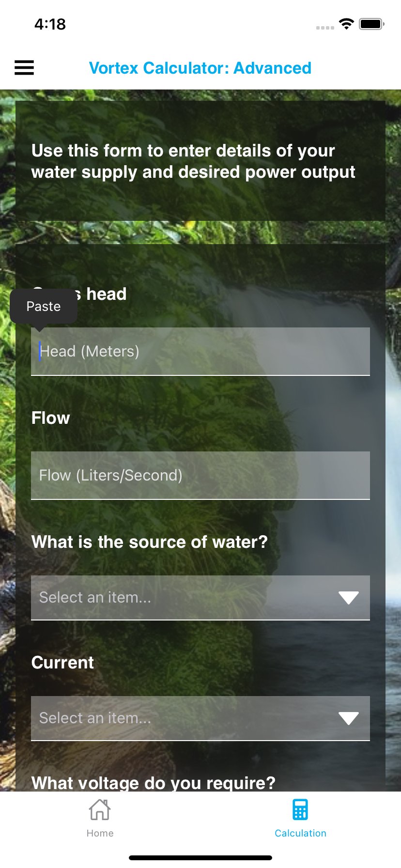Switch to the Calculation tab

300,819
